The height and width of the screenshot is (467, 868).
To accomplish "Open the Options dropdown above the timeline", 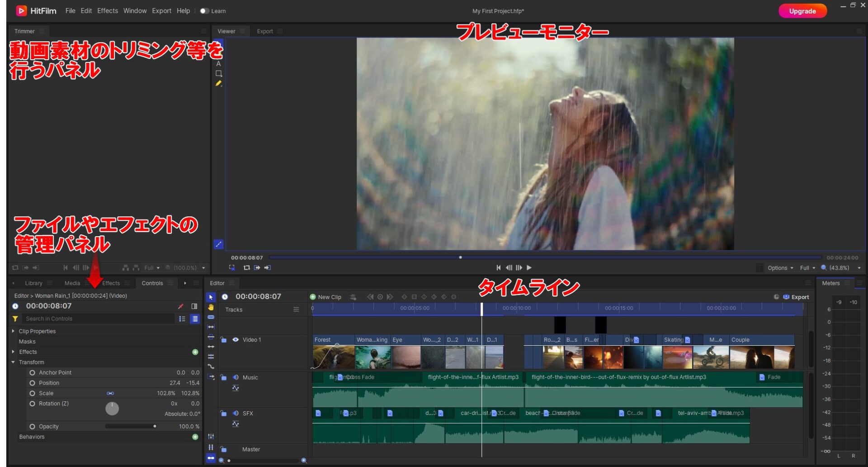I will 779,267.
